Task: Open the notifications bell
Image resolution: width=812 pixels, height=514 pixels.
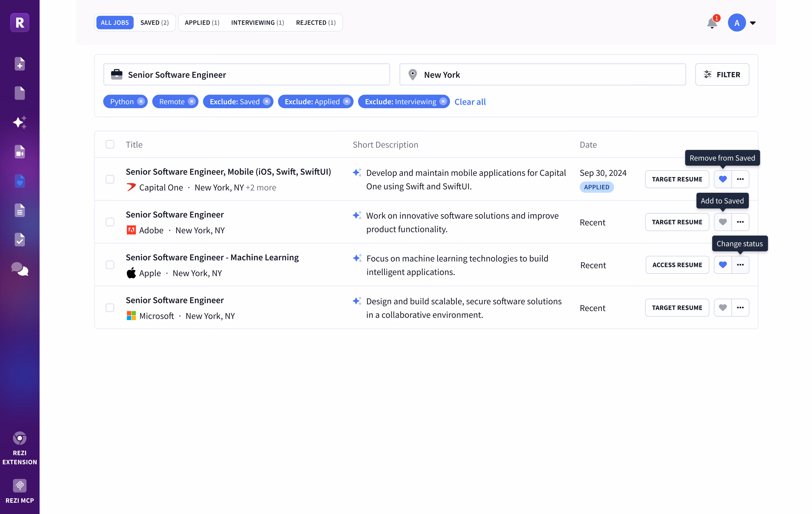Action: pyautogui.click(x=712, y=23)
